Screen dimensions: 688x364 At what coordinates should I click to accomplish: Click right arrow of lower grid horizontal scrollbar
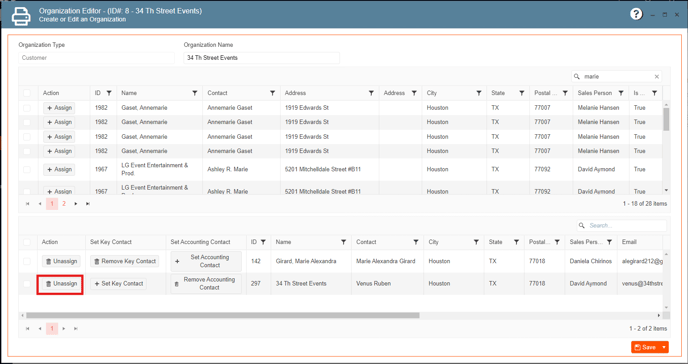click(659, 315)
